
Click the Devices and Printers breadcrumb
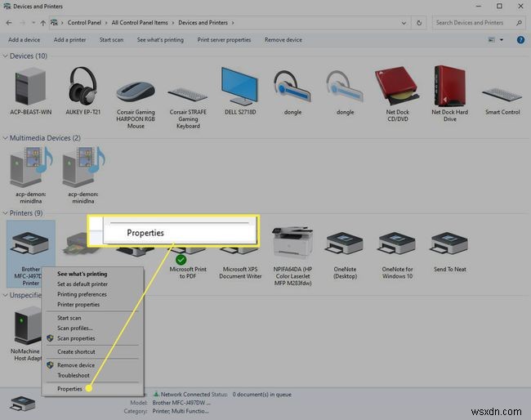(x=203, y=23)
